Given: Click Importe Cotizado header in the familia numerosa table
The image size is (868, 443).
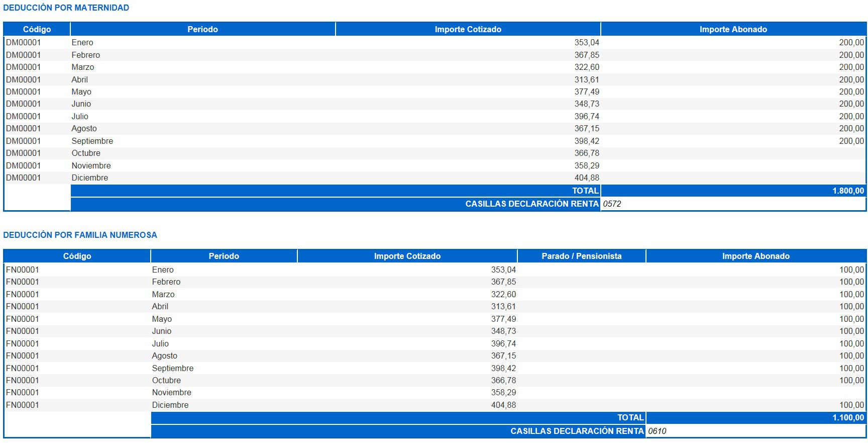Looking at the screenshot, I should point(407,256).
